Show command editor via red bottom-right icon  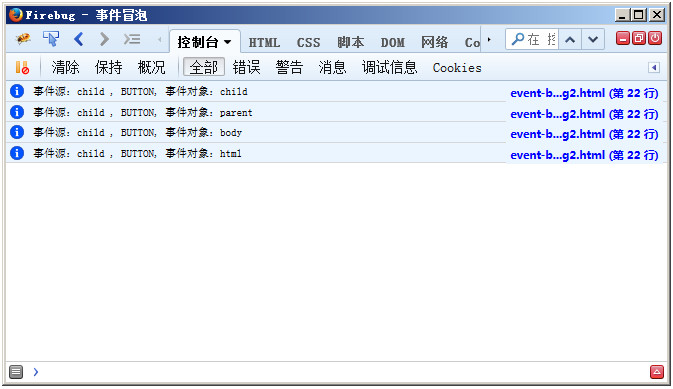tap(657, 372)
